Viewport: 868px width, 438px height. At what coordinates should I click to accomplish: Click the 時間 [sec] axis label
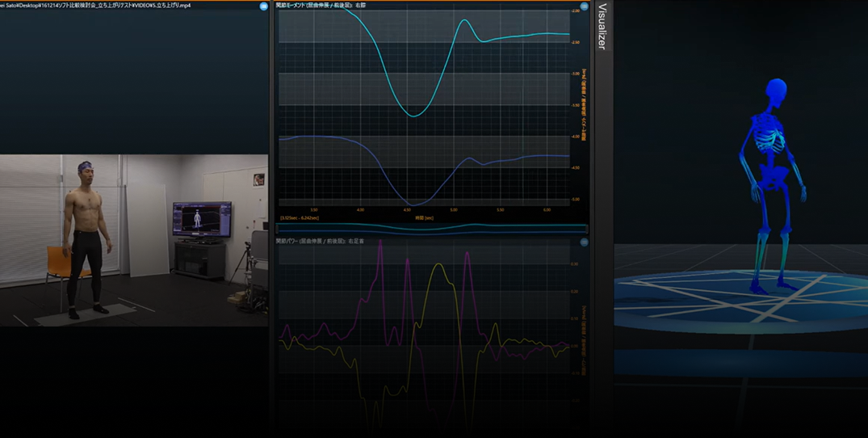click(x=424, y=218)
